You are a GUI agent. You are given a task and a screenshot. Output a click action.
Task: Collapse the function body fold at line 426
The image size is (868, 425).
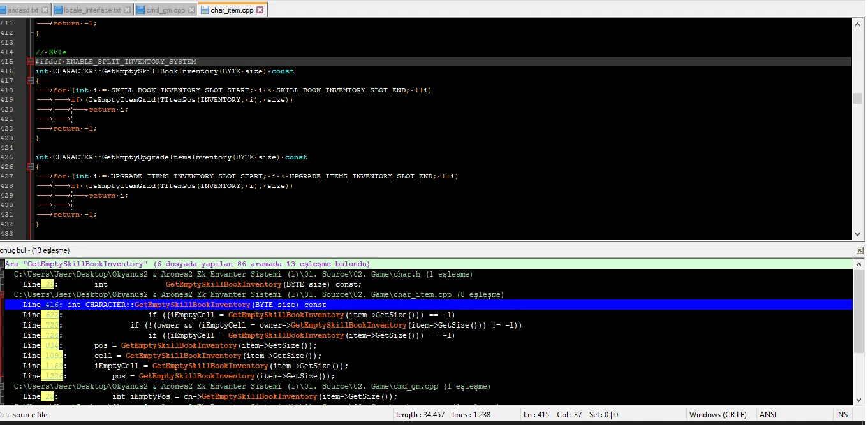[x=30, y=167]
